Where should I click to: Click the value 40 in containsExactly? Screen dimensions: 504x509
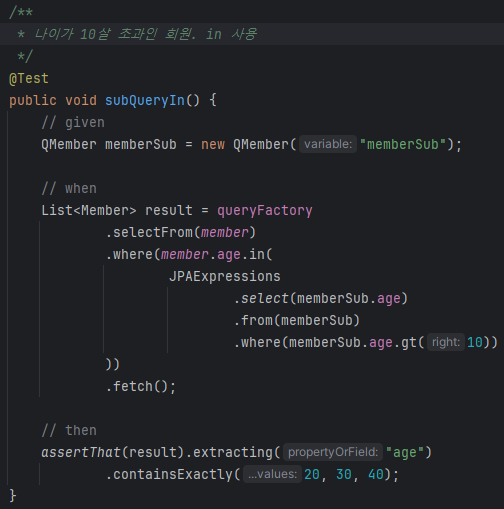(376, 474)
